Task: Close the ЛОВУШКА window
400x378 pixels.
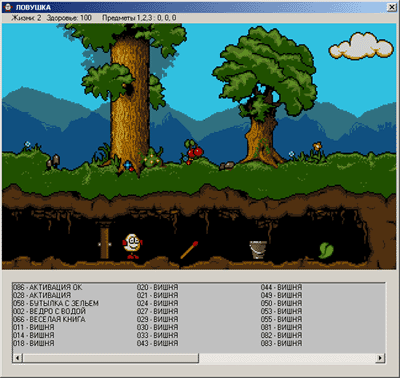Action: click(x=391, y=8)
